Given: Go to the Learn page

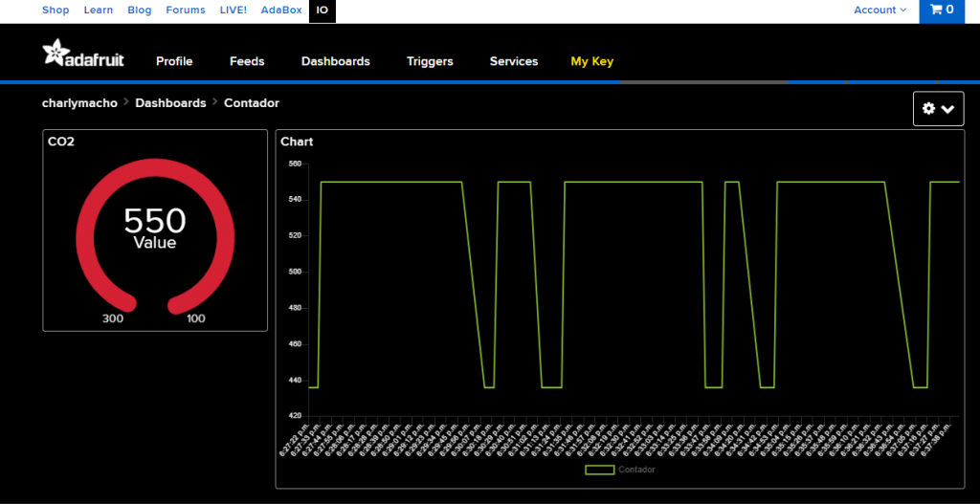Looking at the screenshot, I should [98, 11].
